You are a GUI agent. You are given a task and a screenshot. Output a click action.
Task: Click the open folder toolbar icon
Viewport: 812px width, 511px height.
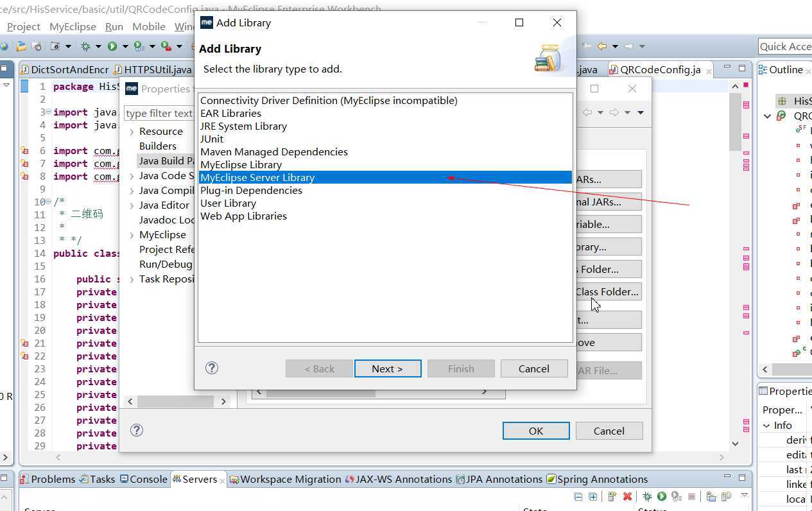tap(22, 46)
